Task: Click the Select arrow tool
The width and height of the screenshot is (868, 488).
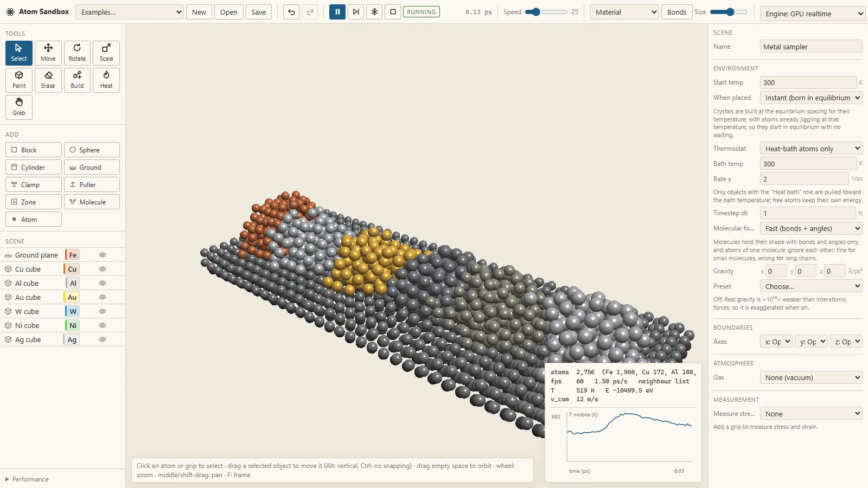Action: click(19, 53)
